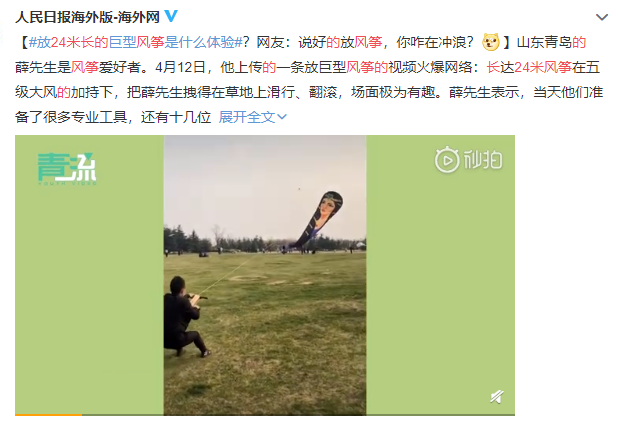Expand the post with 展开全文

point(253,117)
